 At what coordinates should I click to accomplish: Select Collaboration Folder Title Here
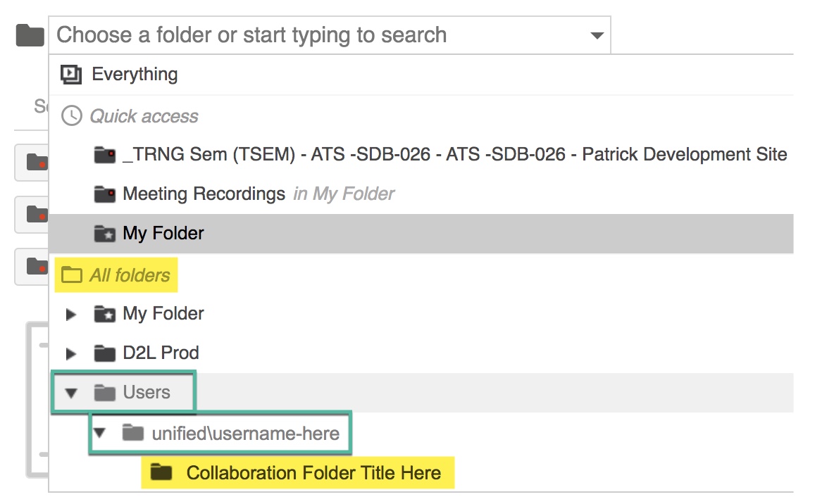point(313,472)
